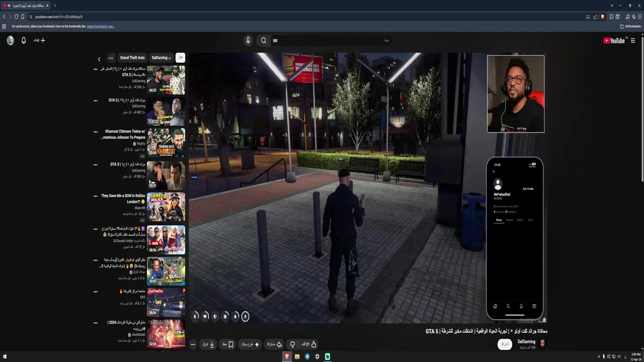Open options for SCDawah Arabic video
This screenshot has width=644, height=362.
(x=96, y=229)
